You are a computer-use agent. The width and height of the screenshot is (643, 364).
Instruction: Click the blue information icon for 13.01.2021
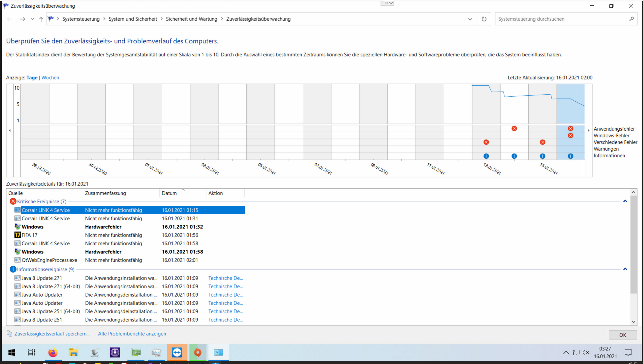(x=486, y=156)
